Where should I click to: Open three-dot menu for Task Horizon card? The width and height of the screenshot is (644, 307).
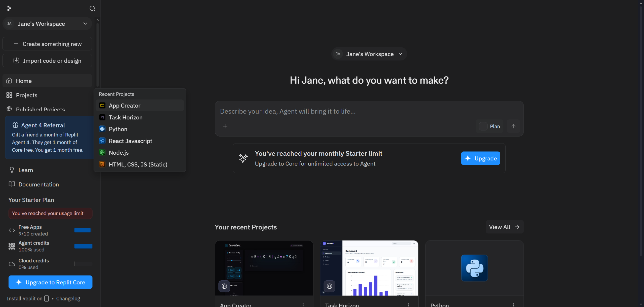tap(408, 305)
